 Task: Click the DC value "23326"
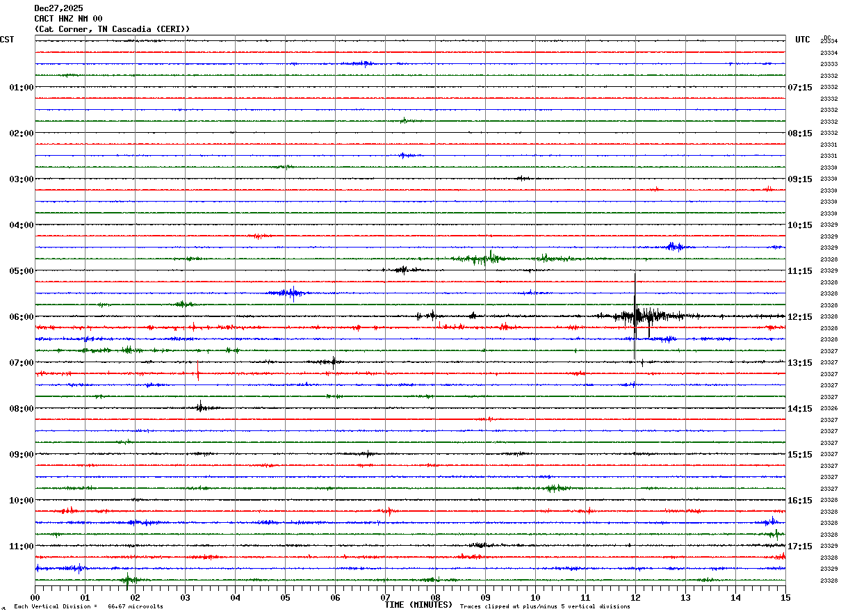828,408
